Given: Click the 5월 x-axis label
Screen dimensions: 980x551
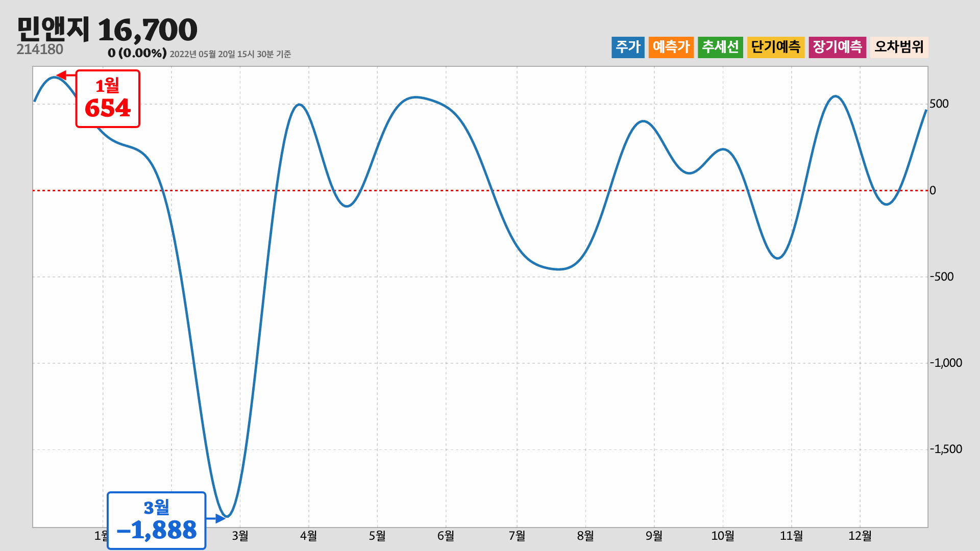Looking at the screenshot, I should tap(377, 536).
